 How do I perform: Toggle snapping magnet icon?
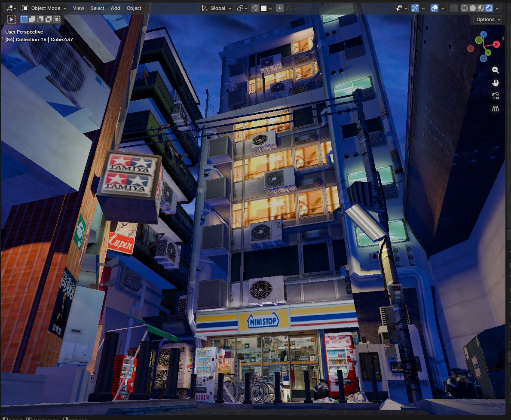[x=255, y=8]
